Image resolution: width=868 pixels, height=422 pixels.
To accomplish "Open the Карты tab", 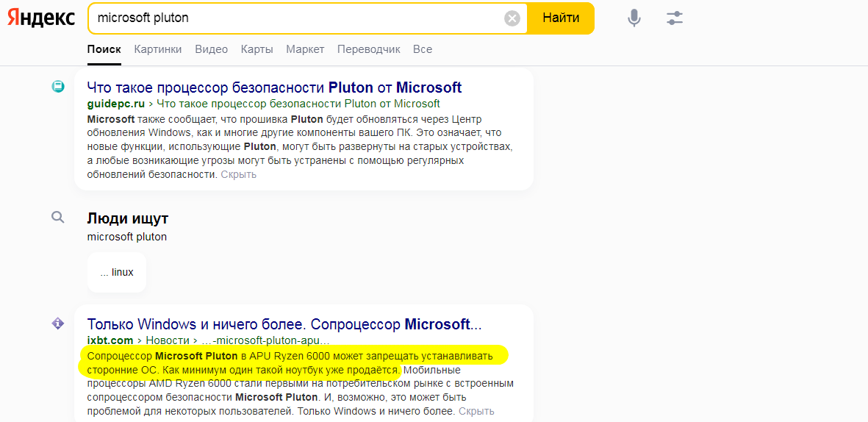I will [x=257, y=49].
